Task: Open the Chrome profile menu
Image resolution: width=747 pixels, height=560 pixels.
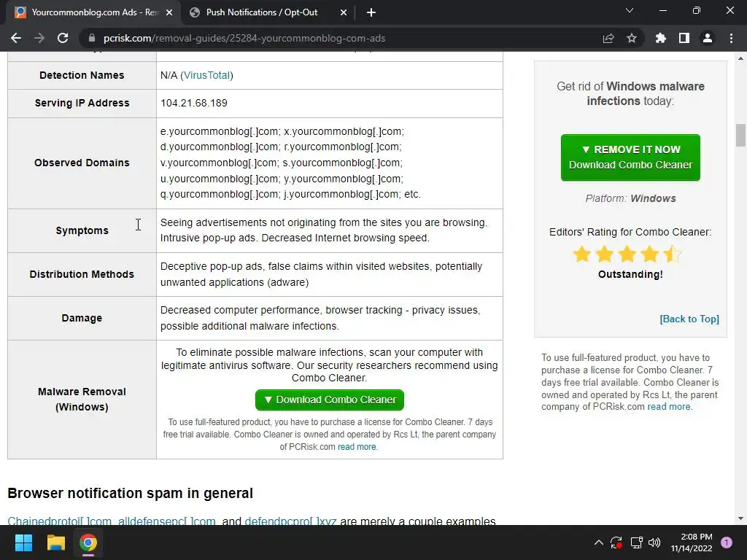Action: [x=708, y=38]
